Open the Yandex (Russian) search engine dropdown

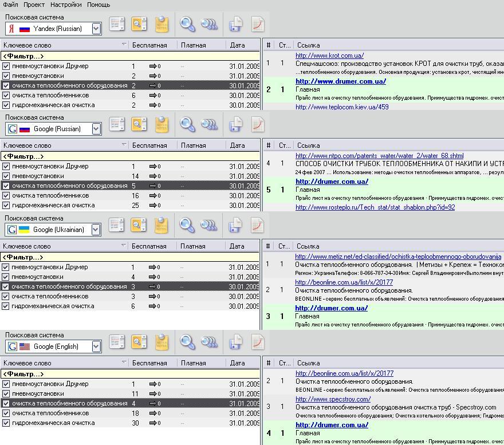tap(96, 29)
